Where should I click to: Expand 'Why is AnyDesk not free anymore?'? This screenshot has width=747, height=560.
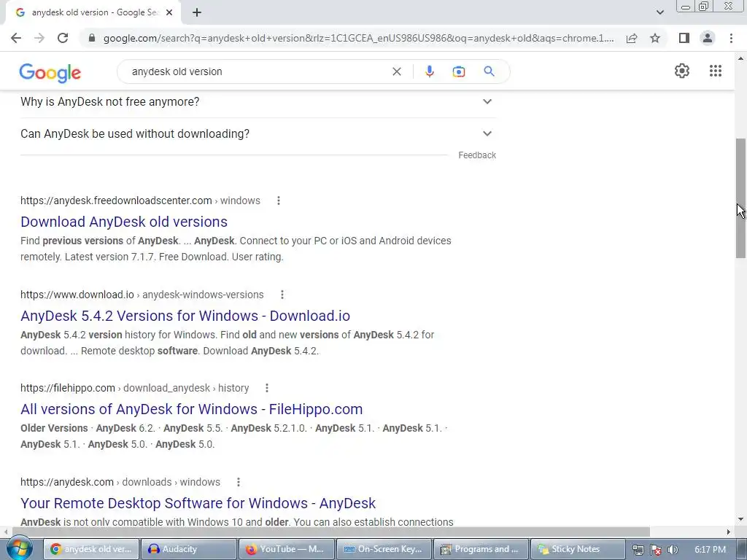[x=258, y=101]
